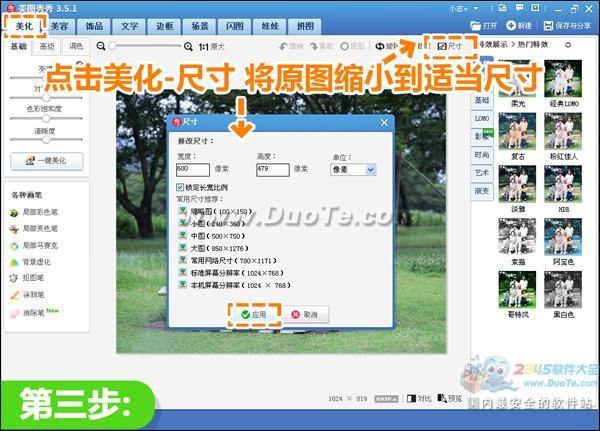
Task: Close the 尺寸 dialog with X
Action: pos(384,122)
